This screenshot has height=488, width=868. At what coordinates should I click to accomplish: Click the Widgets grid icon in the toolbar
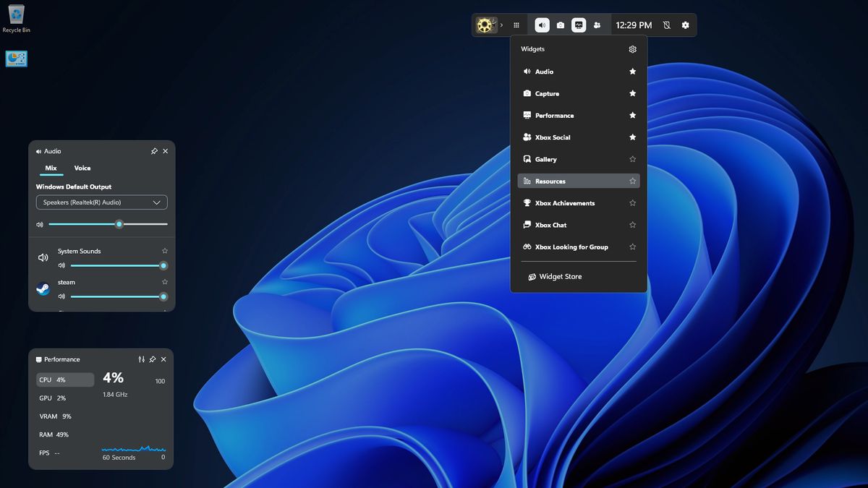[516, 24]
